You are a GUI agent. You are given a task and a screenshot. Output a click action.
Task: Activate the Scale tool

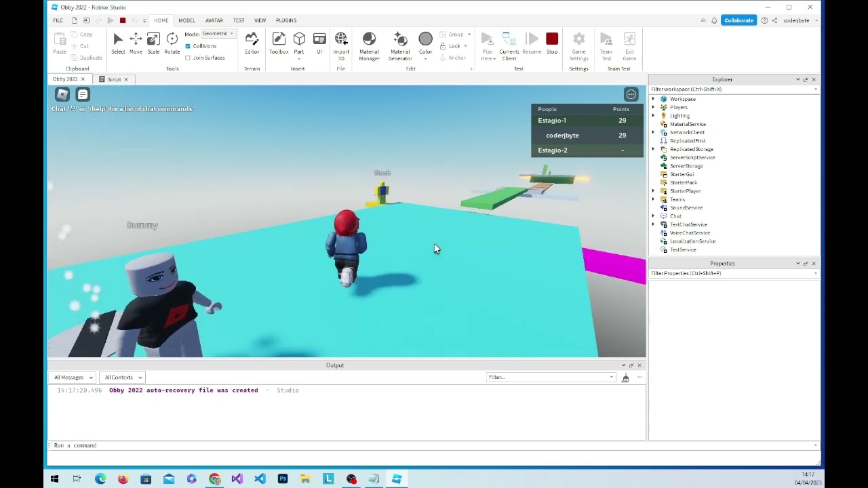tap(153, 43)
